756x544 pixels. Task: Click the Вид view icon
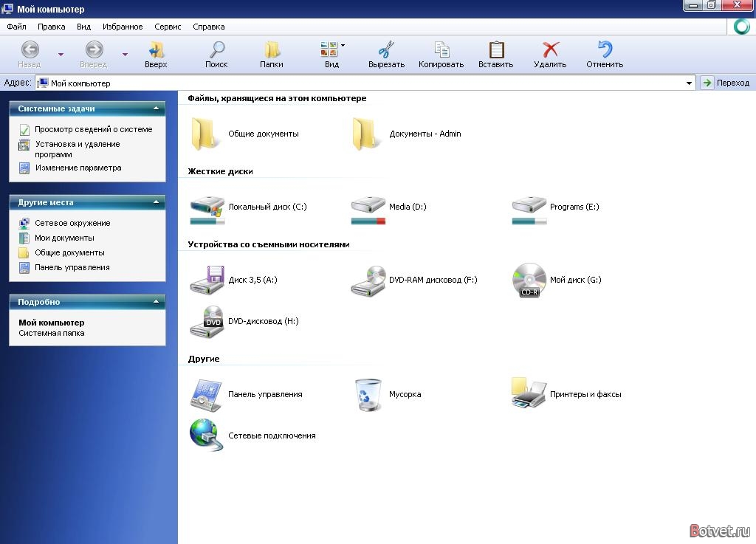tap(329, 49)
